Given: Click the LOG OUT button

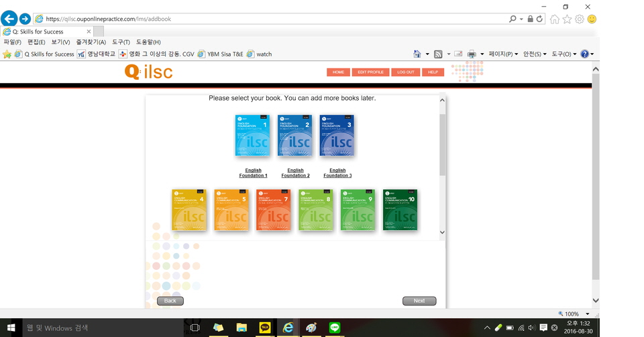Looking at the screenshot, I should click(x=406, y=73).
